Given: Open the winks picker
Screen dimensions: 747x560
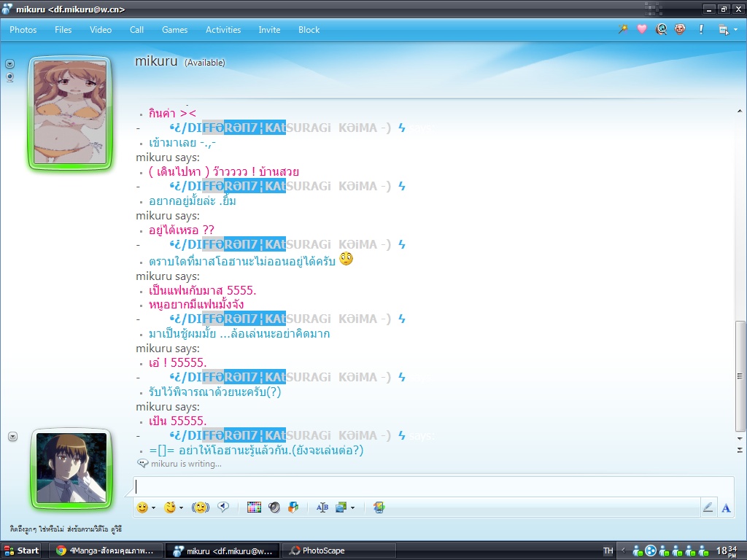Looking at the screenshot, I should pyautogui.click(x=169, y=507).
